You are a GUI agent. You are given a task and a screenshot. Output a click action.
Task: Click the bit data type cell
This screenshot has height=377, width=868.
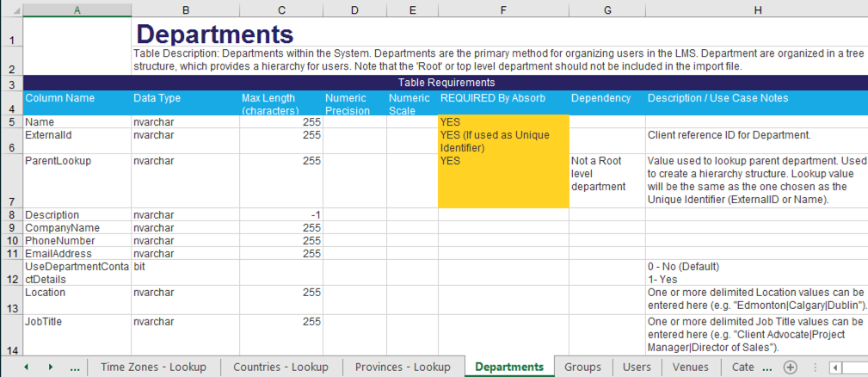click(186, 272)
